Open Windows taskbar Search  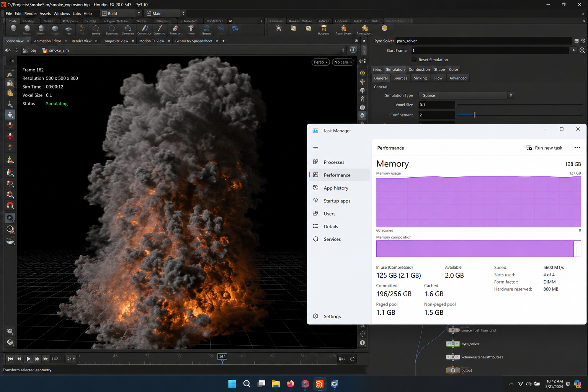click(247, 384)
